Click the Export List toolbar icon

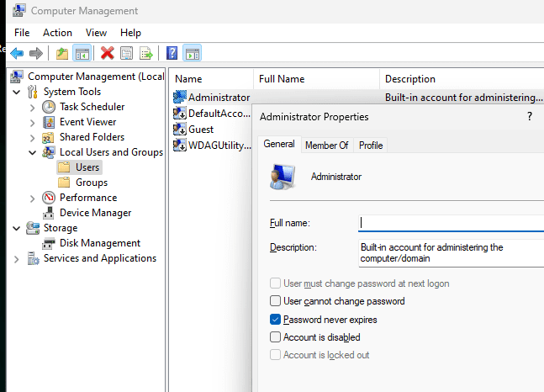[146, 53]
